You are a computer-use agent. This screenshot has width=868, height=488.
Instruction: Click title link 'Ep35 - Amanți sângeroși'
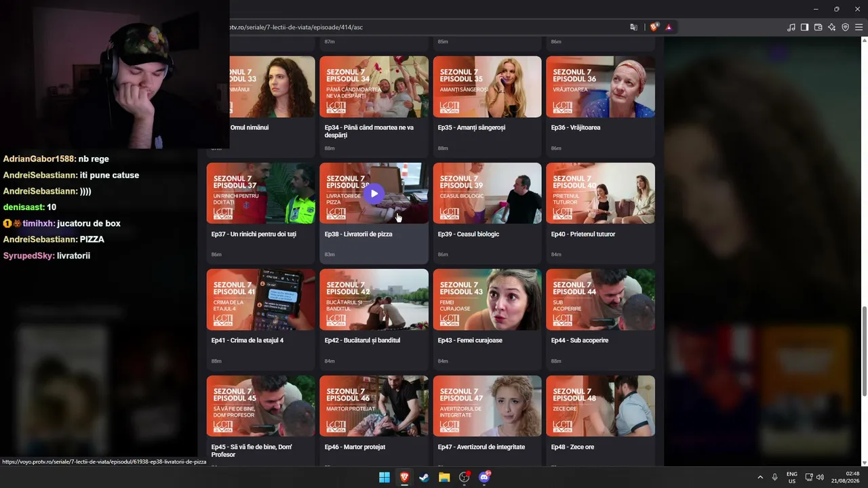point(471,127)
